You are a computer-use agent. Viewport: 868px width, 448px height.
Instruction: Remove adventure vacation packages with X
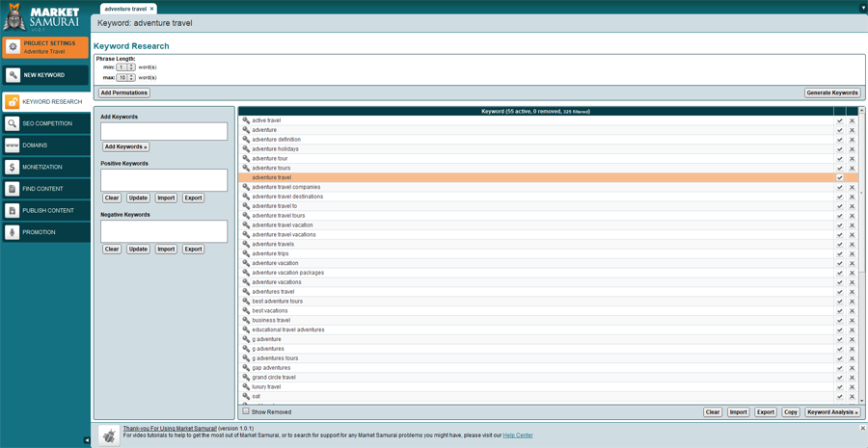click(852, 273)
